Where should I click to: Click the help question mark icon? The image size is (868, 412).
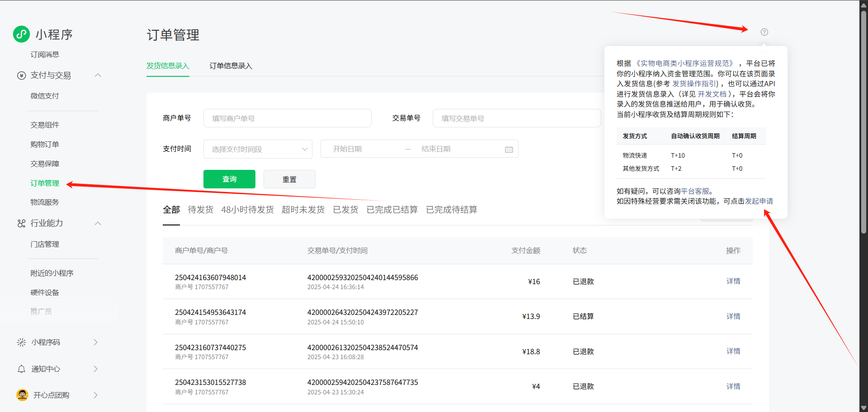[x=764, y=32]
